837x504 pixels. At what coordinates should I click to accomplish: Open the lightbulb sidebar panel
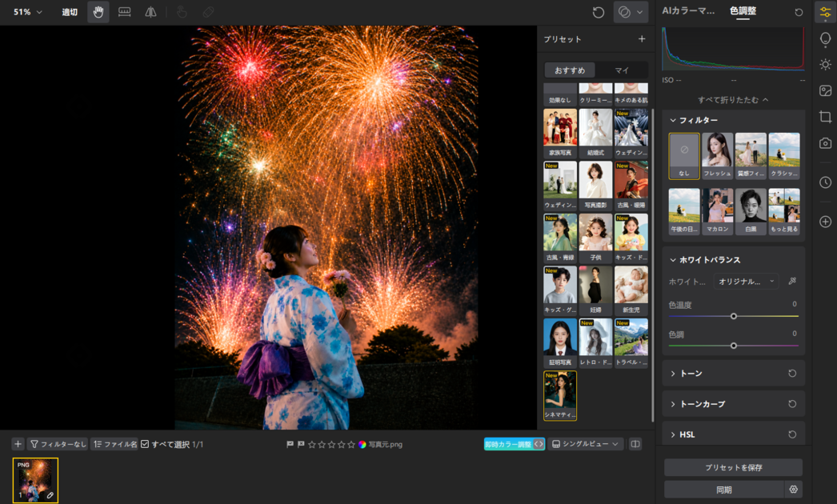(825, 39)
